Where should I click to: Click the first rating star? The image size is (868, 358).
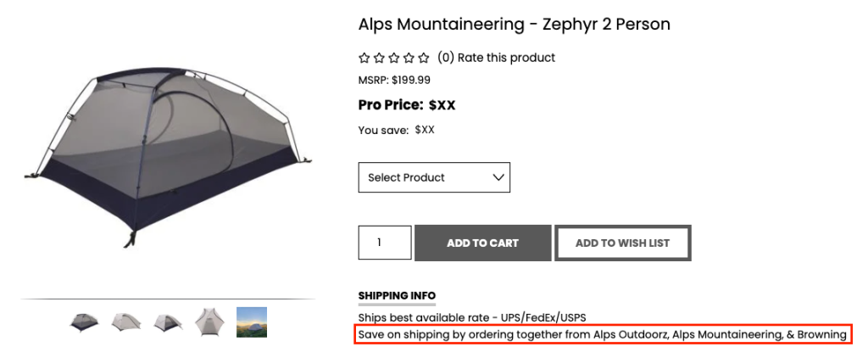point(364,59)
